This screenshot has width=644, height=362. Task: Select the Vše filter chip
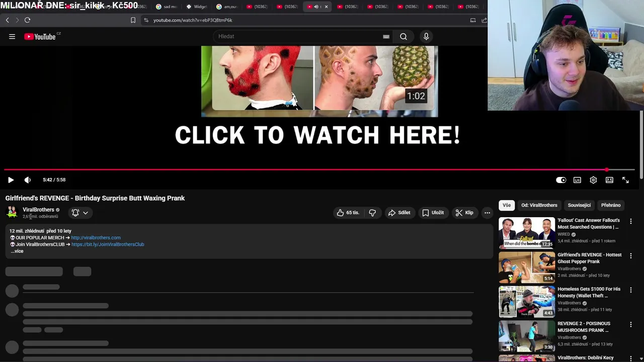(507, 205)
